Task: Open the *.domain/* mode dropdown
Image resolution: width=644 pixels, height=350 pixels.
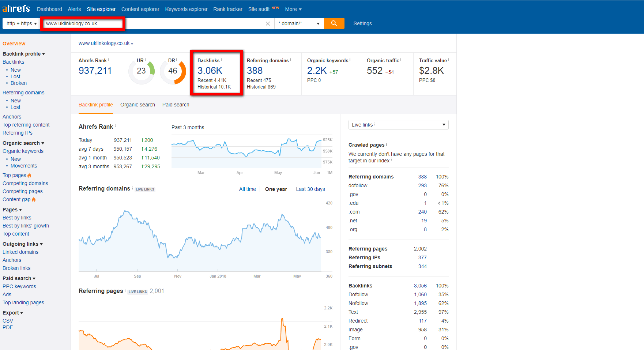Action: tap(299, 23)
